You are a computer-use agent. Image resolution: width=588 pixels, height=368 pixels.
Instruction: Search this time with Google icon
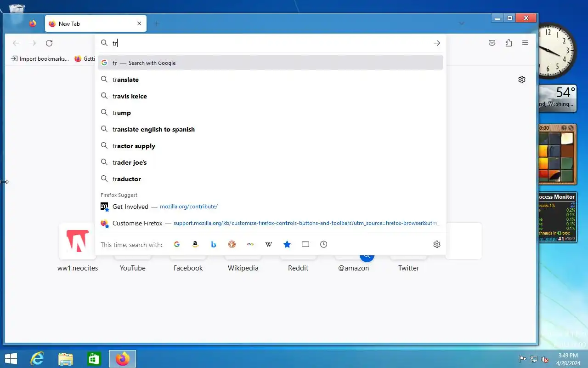[177, 244]
